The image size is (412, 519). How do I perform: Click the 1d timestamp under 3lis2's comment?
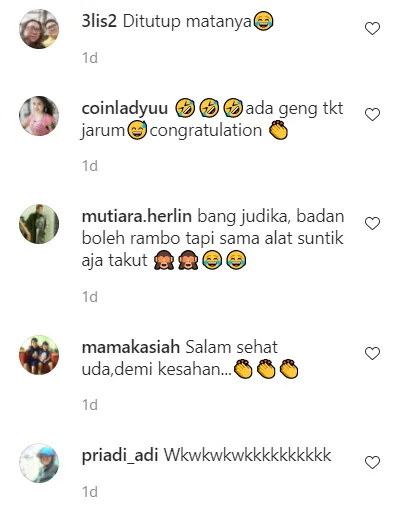coord(90,58)
